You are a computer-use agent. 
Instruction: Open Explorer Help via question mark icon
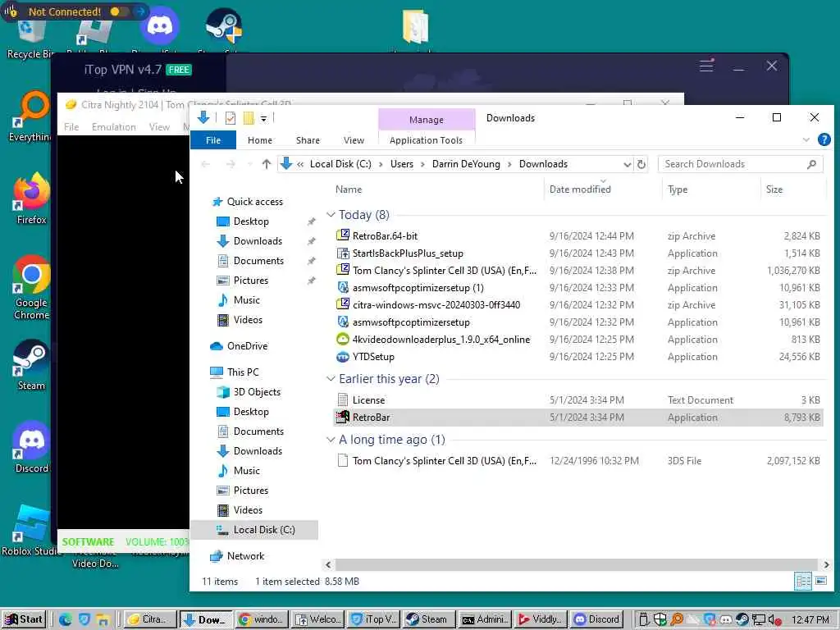[824, 139]
